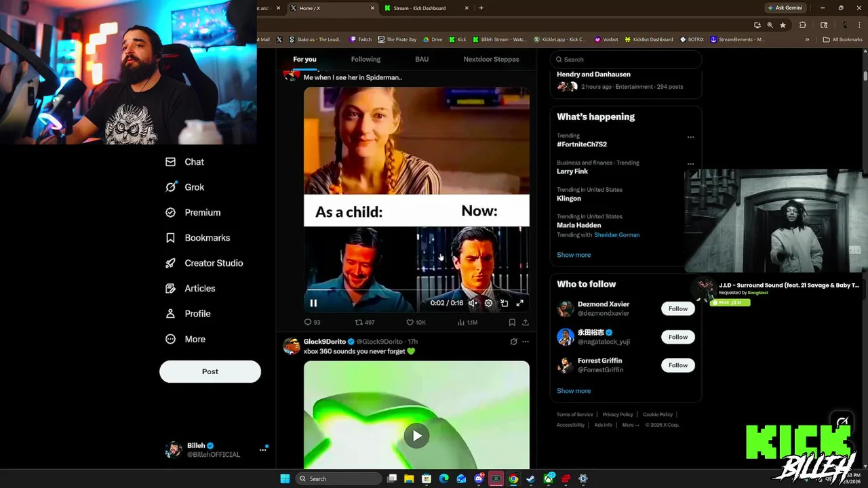The width and height of the screenshot is (868, 488).
Task: Switch to the Following tab
Action: [366, 59]
